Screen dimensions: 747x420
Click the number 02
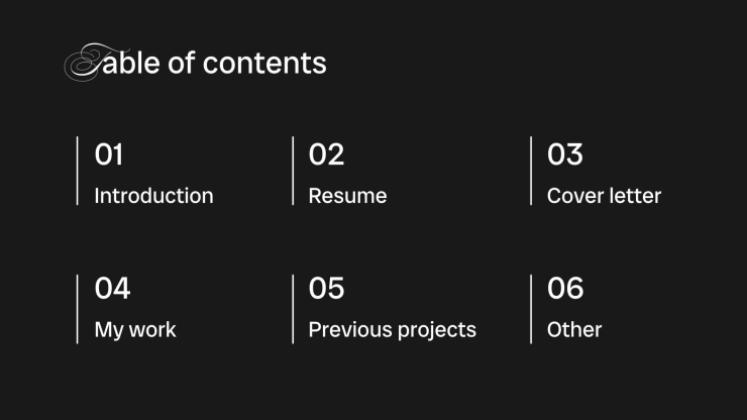point(326,155)
